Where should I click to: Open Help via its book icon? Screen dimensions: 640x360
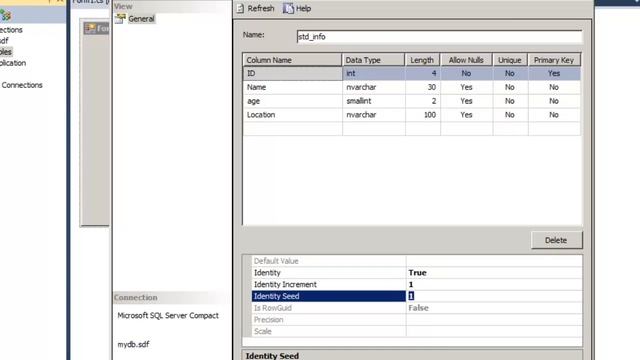click(288, 8)
